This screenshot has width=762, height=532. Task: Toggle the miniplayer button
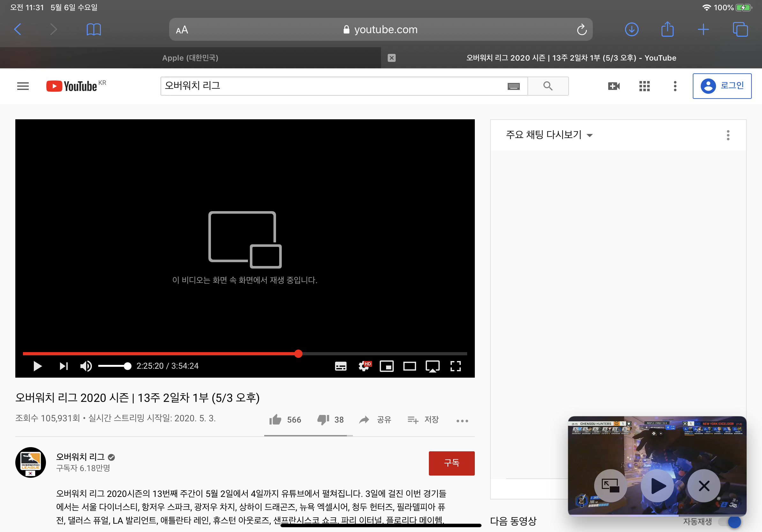(387, 366)
